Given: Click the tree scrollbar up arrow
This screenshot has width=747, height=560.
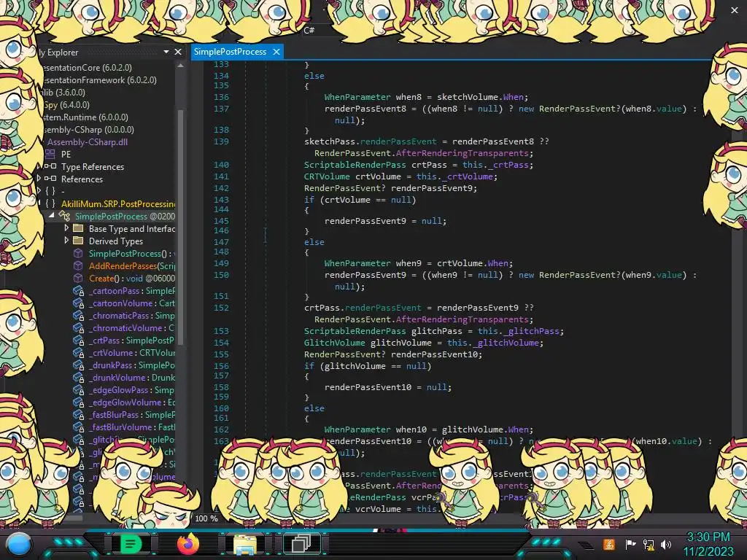Looking at the screenshot, I should pos(180,66).
